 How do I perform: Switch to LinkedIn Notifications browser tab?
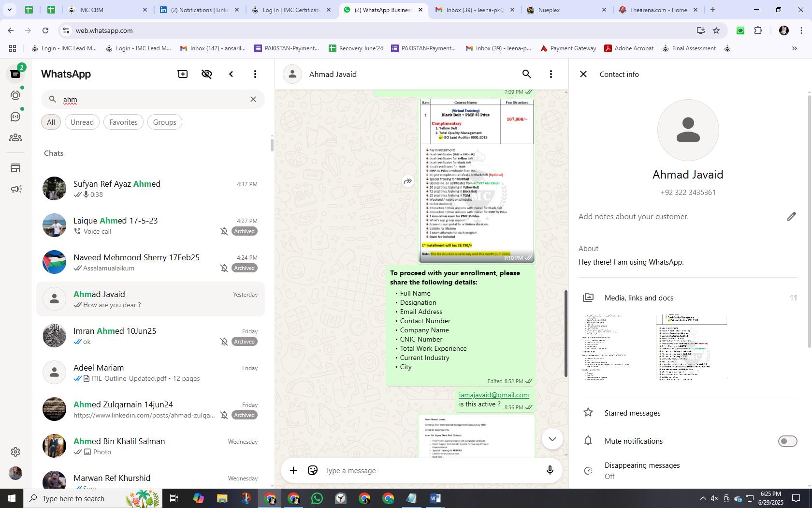(199, 10)
